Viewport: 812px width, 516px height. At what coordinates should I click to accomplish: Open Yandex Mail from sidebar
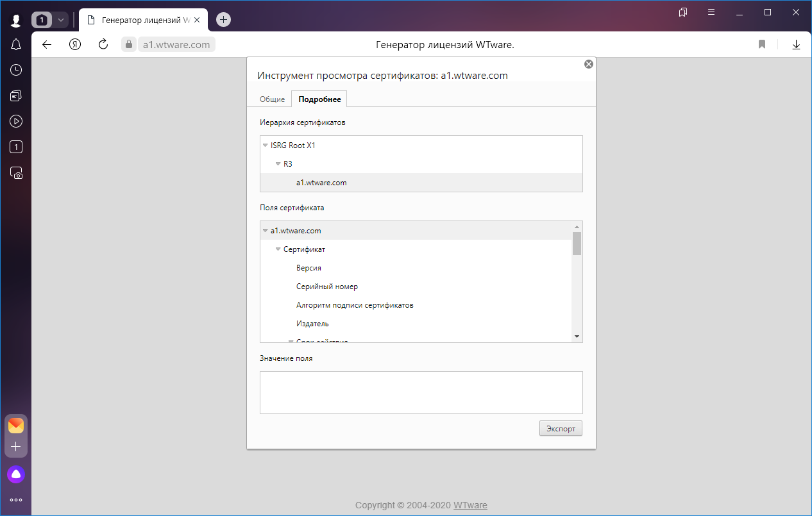16,426
